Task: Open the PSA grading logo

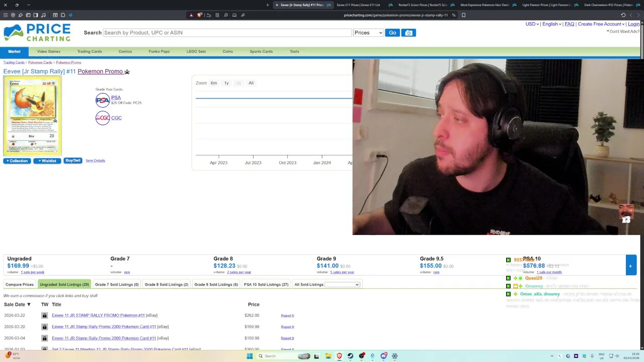Action: click(103, 101)
